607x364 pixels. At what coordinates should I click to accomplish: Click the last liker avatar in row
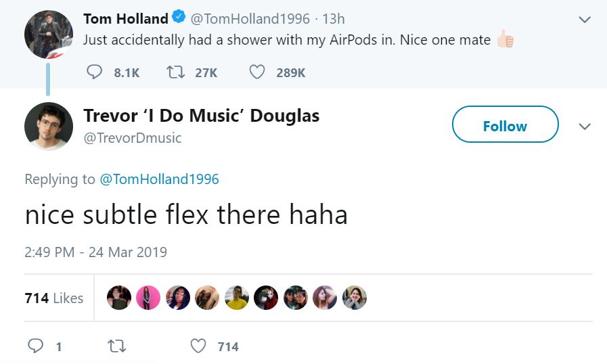[x=355, y=298]
